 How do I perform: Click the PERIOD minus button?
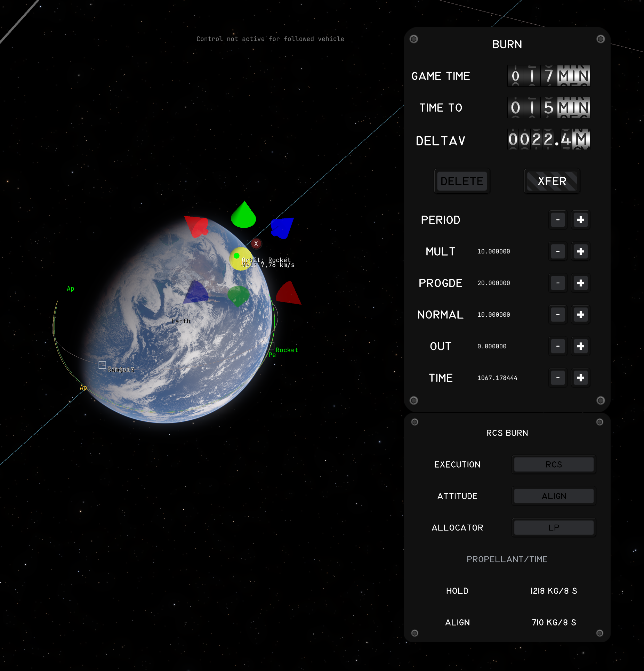[558, 220]
